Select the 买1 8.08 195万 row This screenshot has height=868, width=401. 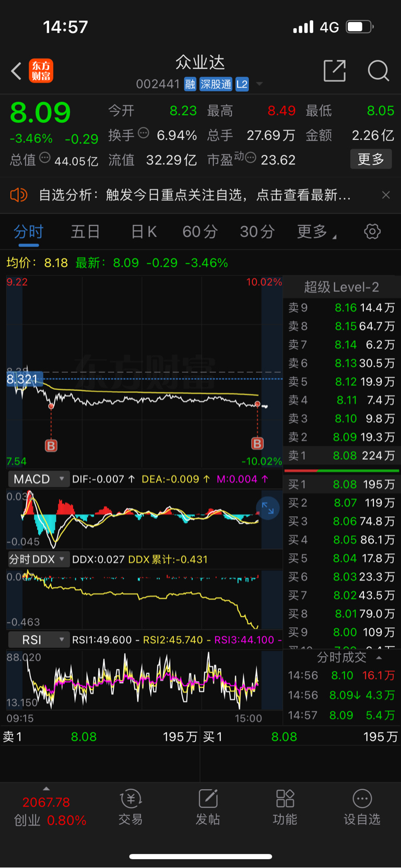click(x=341, y=484)
